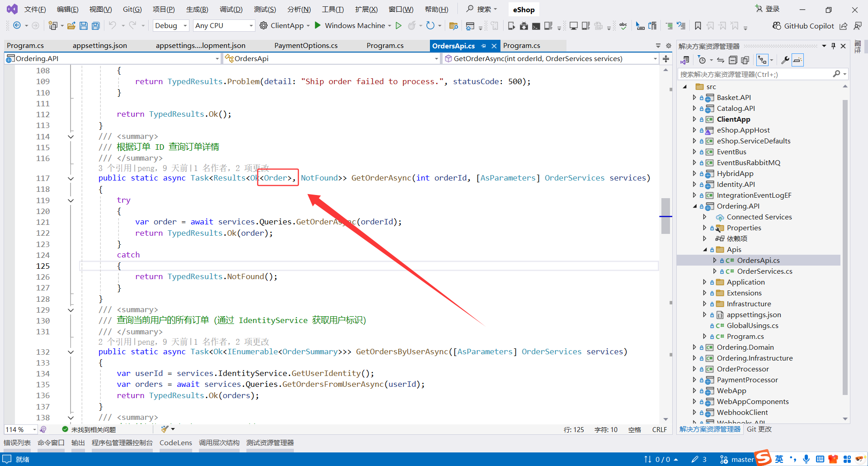Switch to the Git 更改 tab

759,429
